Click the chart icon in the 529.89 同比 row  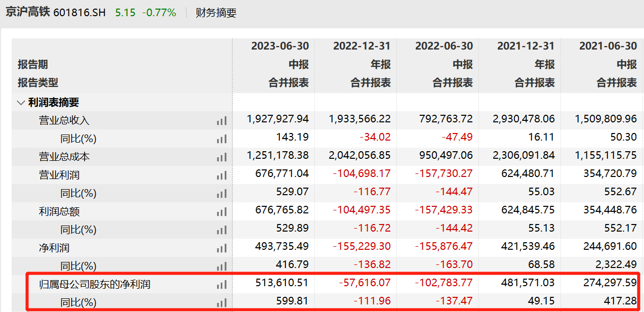tap(221, 230)
